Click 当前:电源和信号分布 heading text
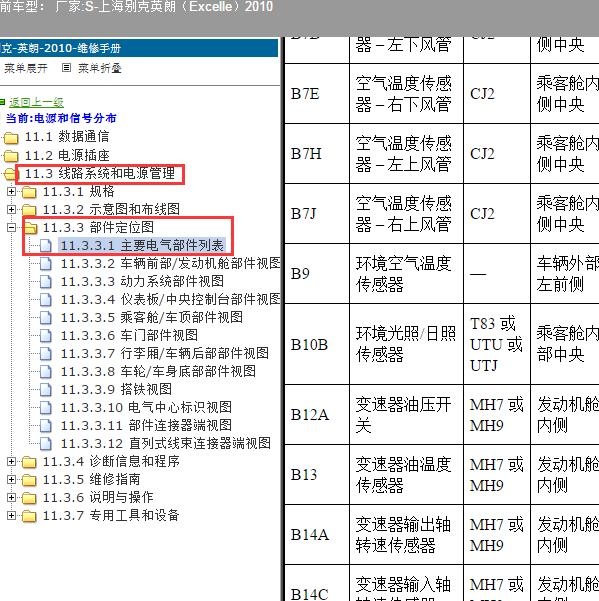The height and width of the screenshot is (601, 599). 61,118
